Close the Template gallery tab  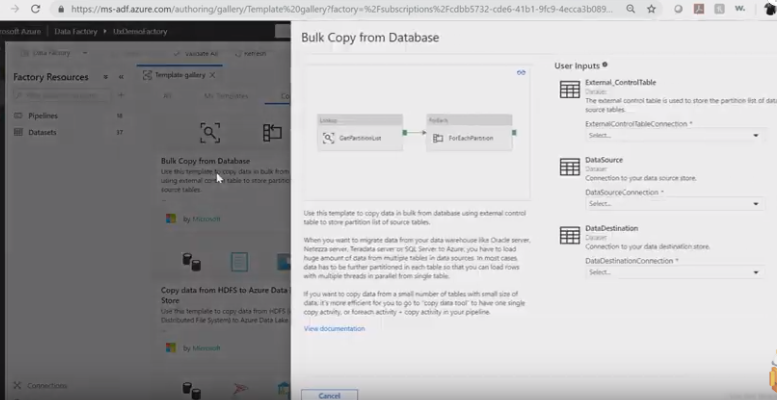[x=212, y=75]
